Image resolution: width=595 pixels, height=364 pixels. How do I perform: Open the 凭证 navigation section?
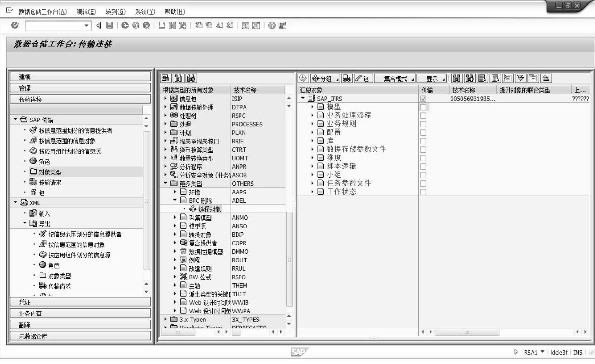coord(80,302)
